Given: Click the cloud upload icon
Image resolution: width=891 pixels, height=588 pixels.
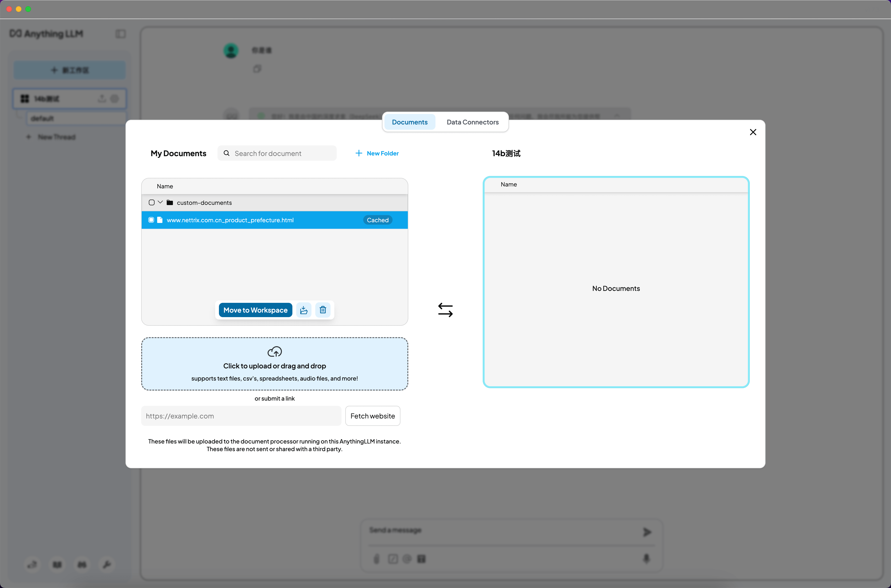Looking at the screenshot, I should point(275,351).
